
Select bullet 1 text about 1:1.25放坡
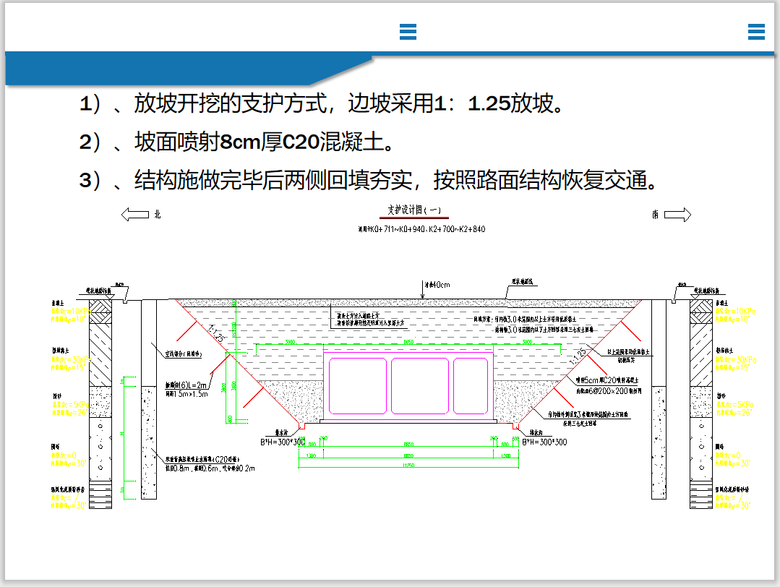click(326, 104)
